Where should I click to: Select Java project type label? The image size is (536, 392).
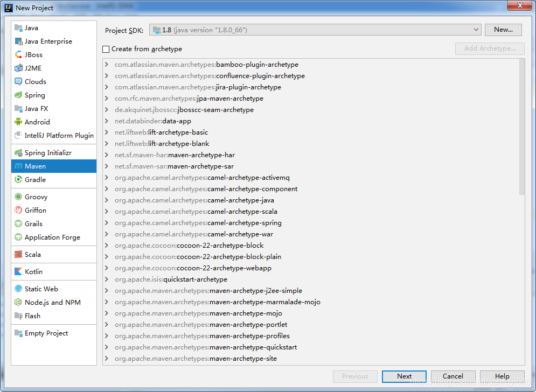(x=31, y=27)
